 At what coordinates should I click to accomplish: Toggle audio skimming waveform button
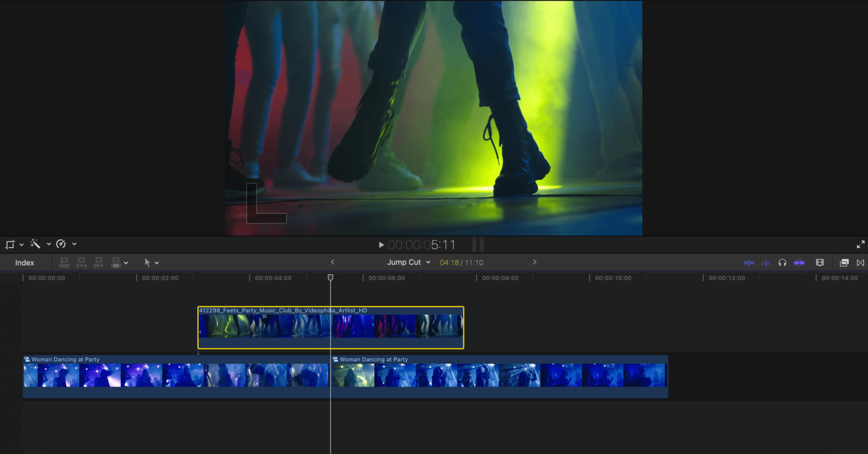(x=766, y=262)
